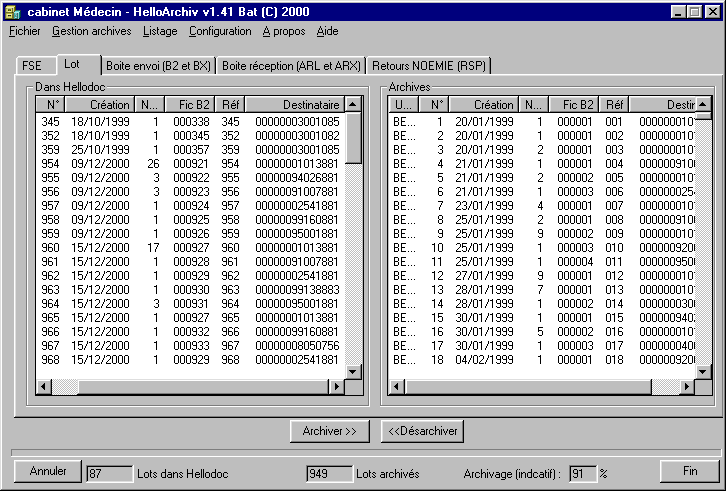This screenshot has height=491, width=726.
Task: Click the Lots dans Hellodoc count field
Action: (109, 474)
